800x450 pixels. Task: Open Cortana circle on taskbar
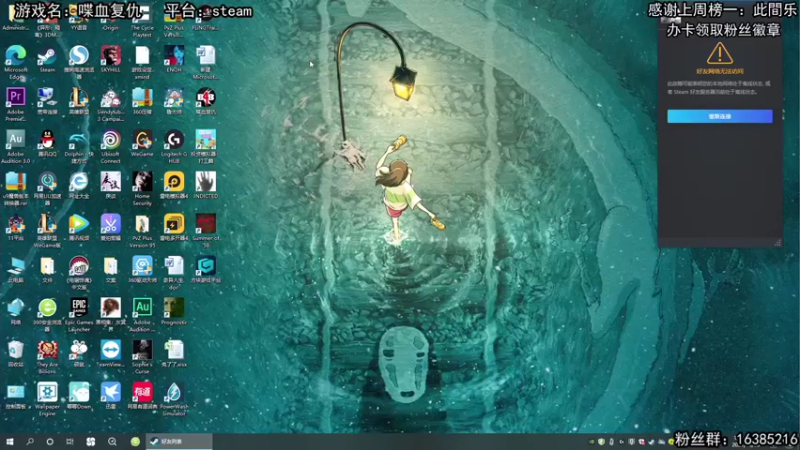[x=50, y=441]
